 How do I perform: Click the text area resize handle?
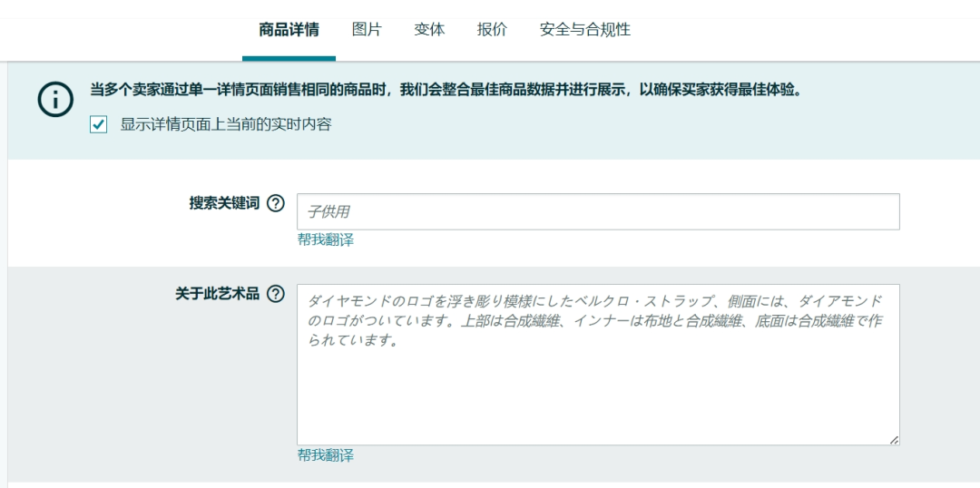[x=894, y=440]
